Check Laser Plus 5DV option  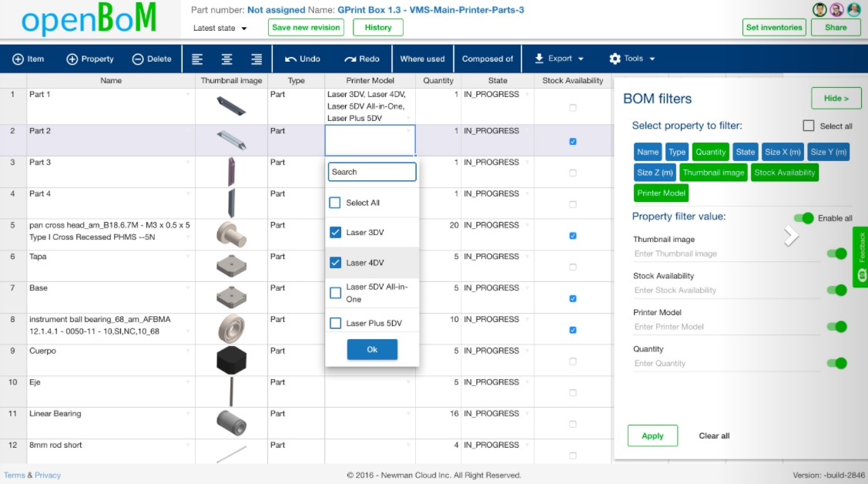click(x=336, y=323)
